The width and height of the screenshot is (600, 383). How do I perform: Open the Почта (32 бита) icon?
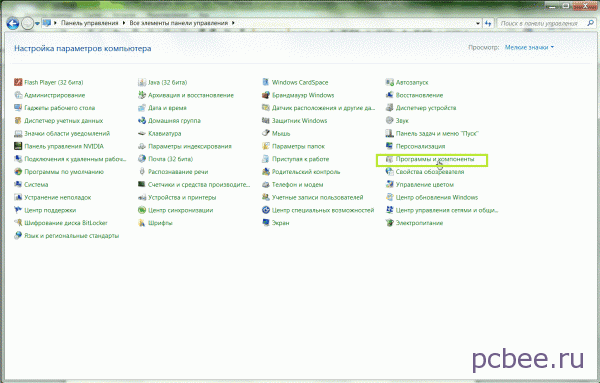point(142,159)
